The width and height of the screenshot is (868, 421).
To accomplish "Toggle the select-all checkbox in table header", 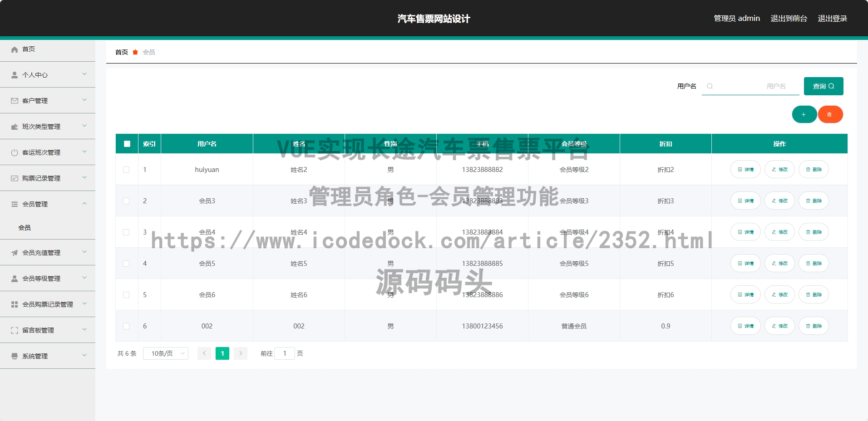I will click(127, 144).
